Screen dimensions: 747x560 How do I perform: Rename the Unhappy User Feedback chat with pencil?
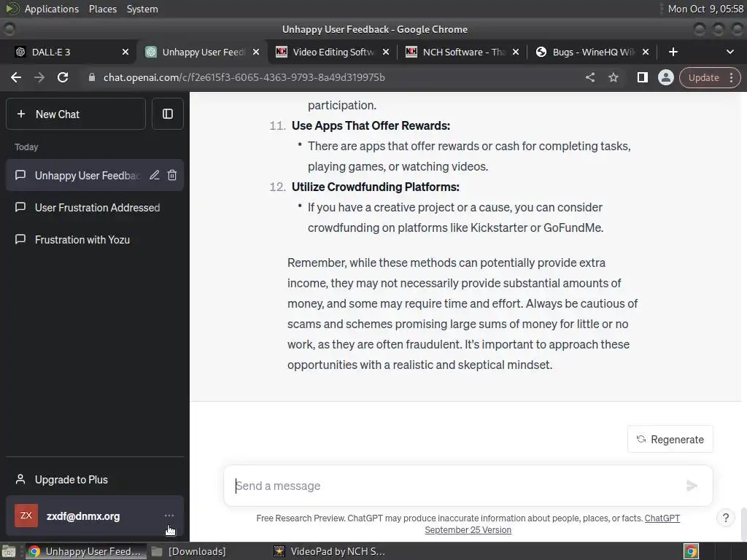point(155,175)
